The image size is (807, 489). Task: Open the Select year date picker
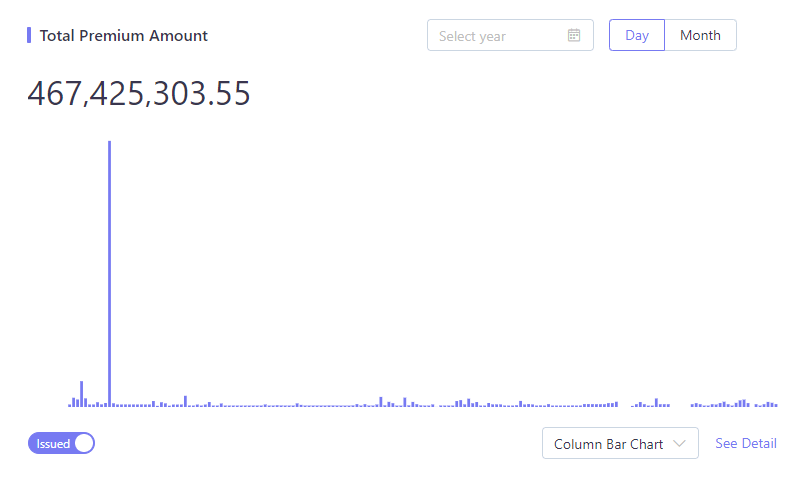coord(510,35)
